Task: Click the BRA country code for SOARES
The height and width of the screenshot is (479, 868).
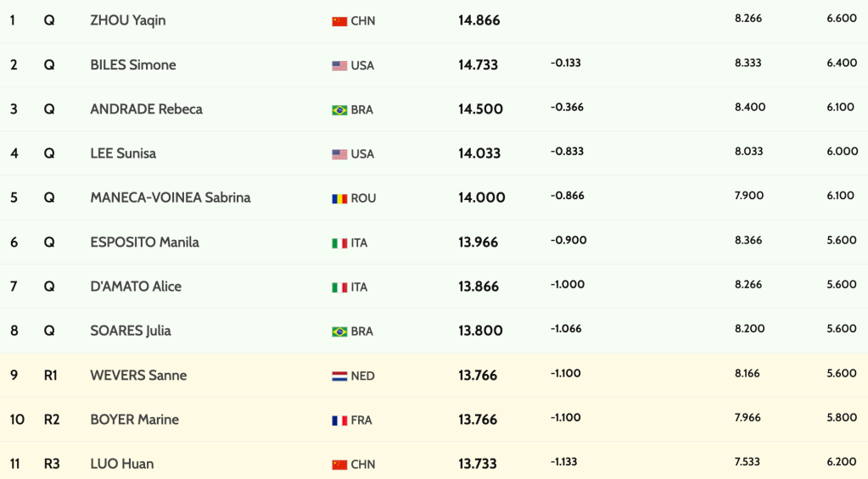Action: coord(361,331)
